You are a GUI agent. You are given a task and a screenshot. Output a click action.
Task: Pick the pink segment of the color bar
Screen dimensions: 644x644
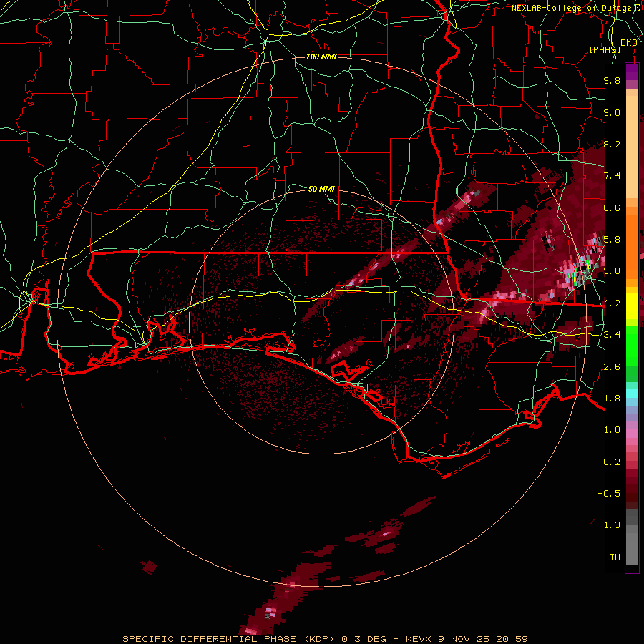tap(632, 434)
